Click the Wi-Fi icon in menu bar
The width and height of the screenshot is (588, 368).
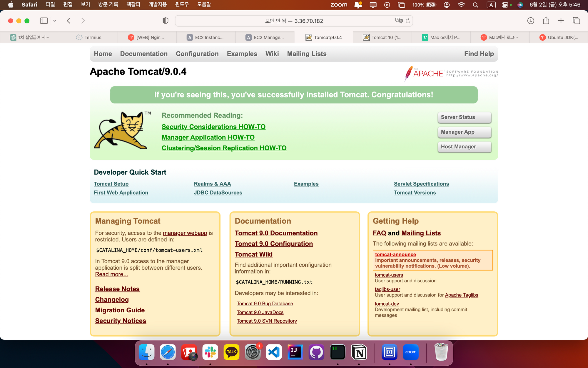click(461, 5)
